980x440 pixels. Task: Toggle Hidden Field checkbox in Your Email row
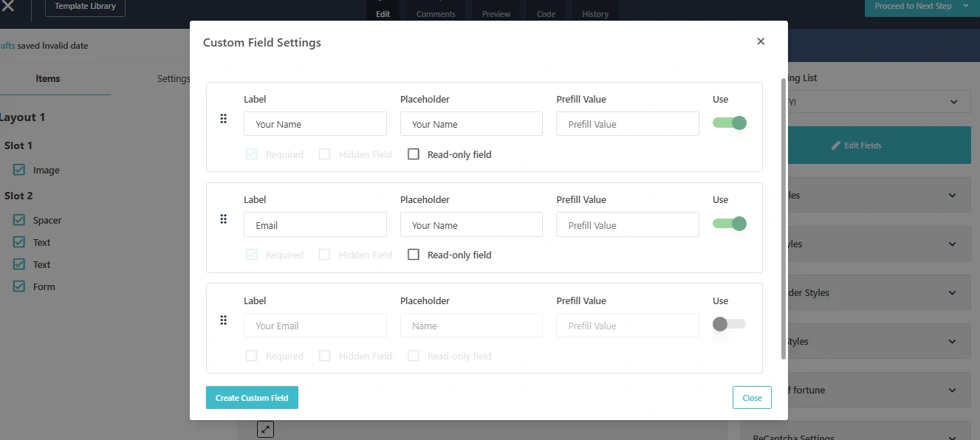(x=325, y=356)
